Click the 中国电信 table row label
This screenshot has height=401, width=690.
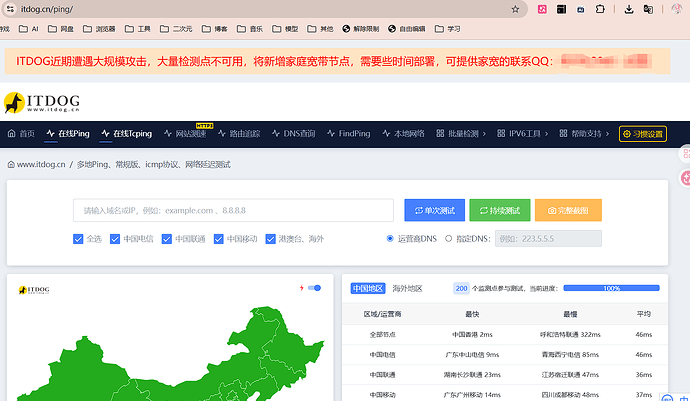point(382,354)
